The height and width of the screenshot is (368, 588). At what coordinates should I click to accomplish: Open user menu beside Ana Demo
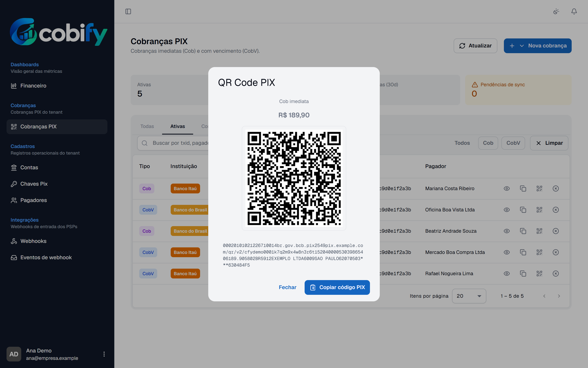[x=104, y=354]
